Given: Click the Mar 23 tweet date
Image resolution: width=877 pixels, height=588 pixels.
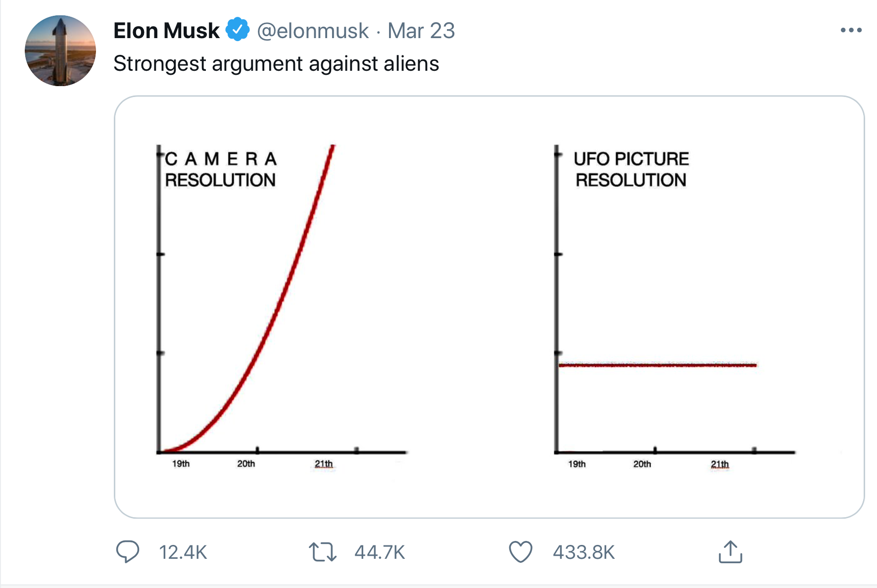Looking at the screenshot, I should pyautogui.click(x=421, y=31).
